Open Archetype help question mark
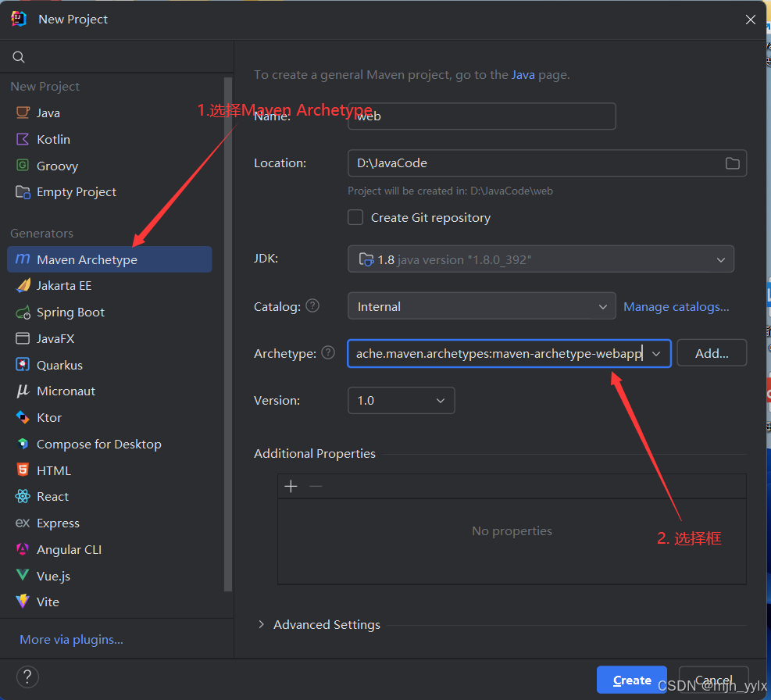 [328, 352]
